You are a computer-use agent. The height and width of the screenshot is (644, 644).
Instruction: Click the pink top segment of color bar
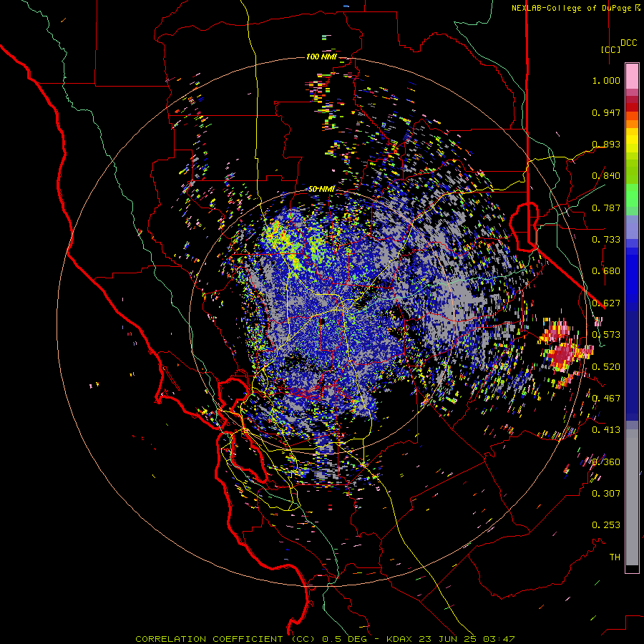[632, 77]
